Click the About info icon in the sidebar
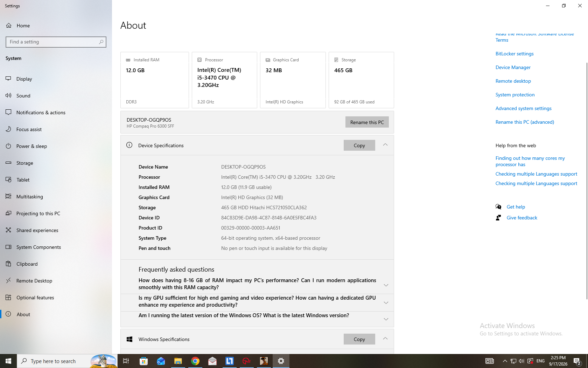Viewport: 588px width, 368px height. click(x=8, y=314)
